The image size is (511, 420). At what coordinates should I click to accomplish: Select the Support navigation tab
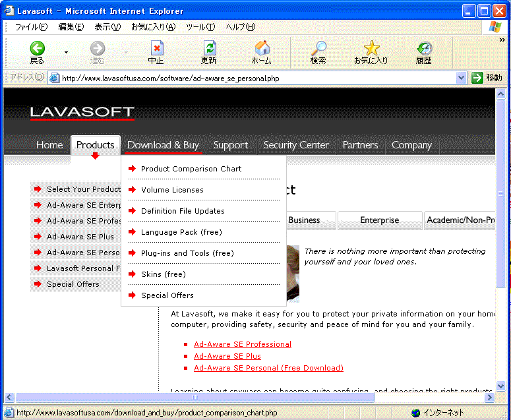pos(231,145)
